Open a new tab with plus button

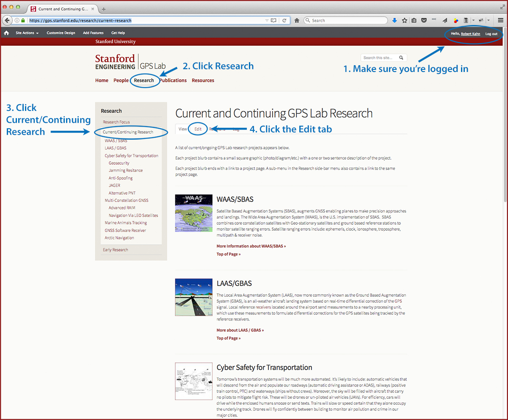[104, 9]
